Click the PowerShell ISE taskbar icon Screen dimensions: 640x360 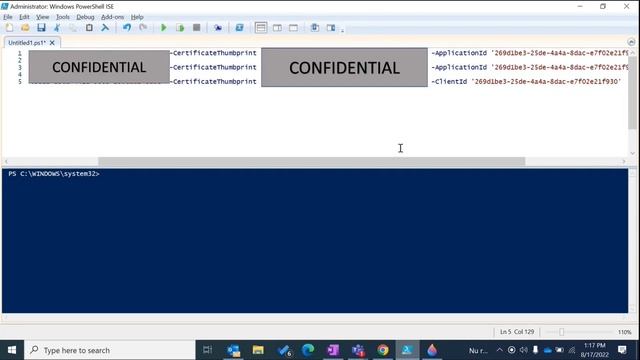tap(407, 350)
